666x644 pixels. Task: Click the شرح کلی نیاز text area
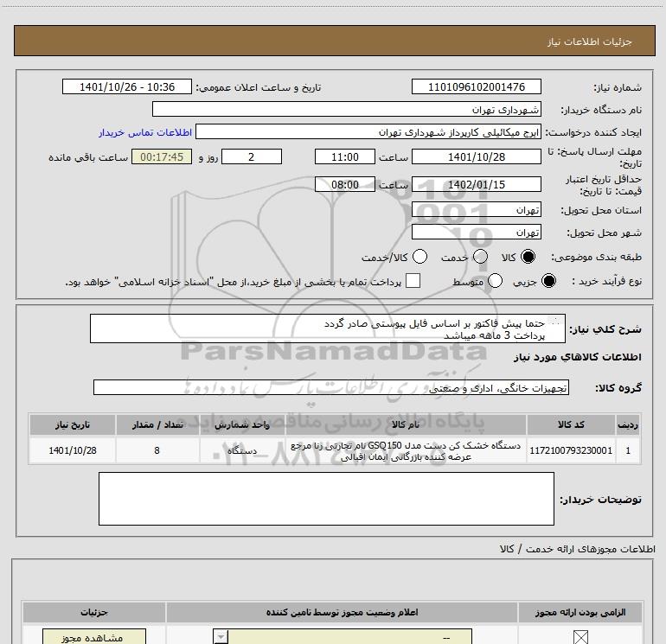click(328, 328)
